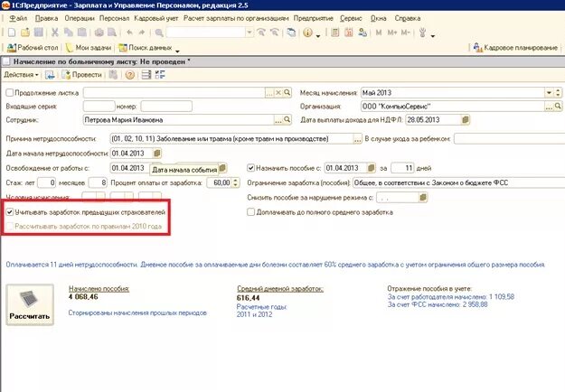The height and width of the screenshot is (392, 565).
Task: Open the Месяц начисления dropdown arrow
Action: tap(549, 93)
